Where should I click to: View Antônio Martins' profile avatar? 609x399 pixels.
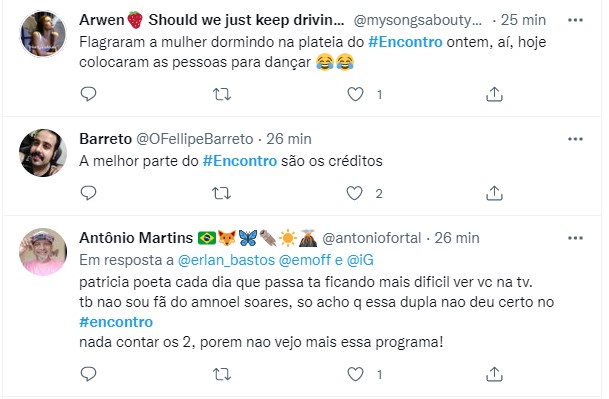pos(43,252)
